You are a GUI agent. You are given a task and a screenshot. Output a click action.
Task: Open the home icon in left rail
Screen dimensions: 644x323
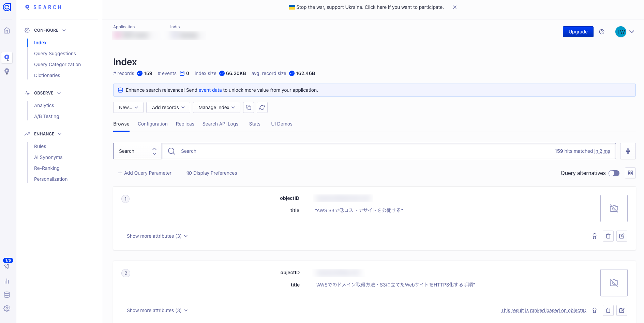(7, 31)
